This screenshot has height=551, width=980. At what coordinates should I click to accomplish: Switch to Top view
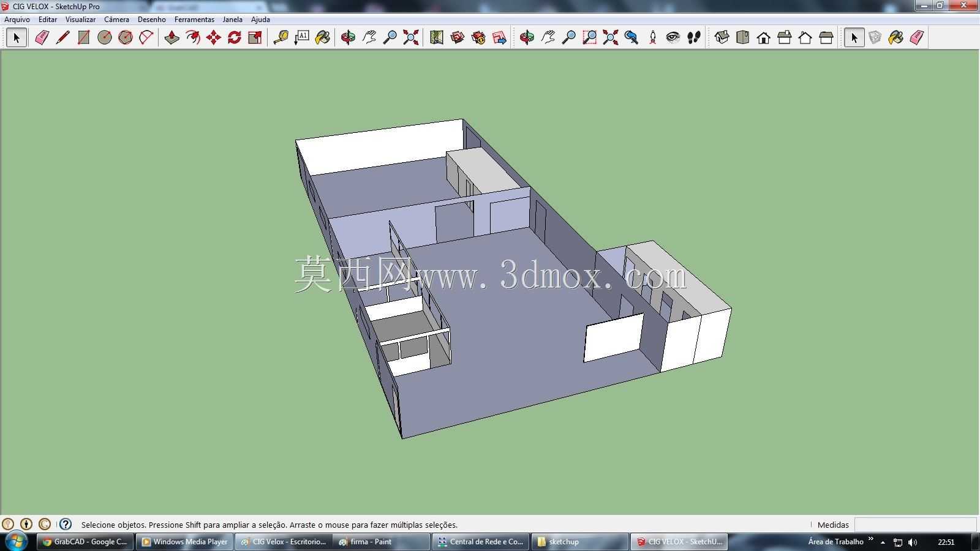[x=742, y=38]
